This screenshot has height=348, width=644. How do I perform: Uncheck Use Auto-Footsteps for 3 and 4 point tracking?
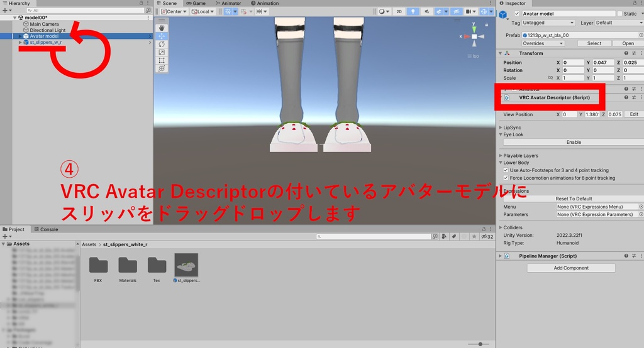click(x=506, y=170)
